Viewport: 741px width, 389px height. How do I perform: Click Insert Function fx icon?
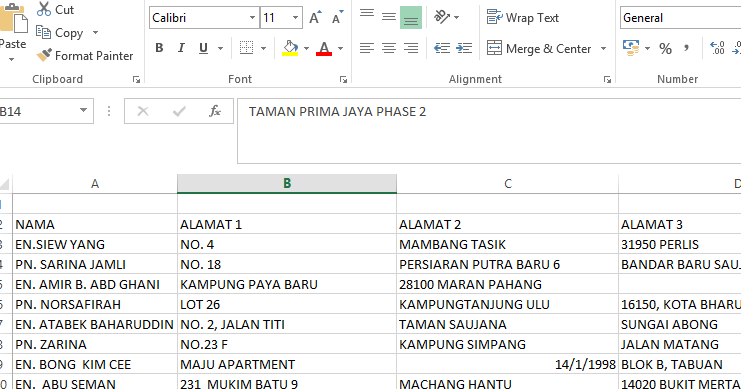point(215,112)
